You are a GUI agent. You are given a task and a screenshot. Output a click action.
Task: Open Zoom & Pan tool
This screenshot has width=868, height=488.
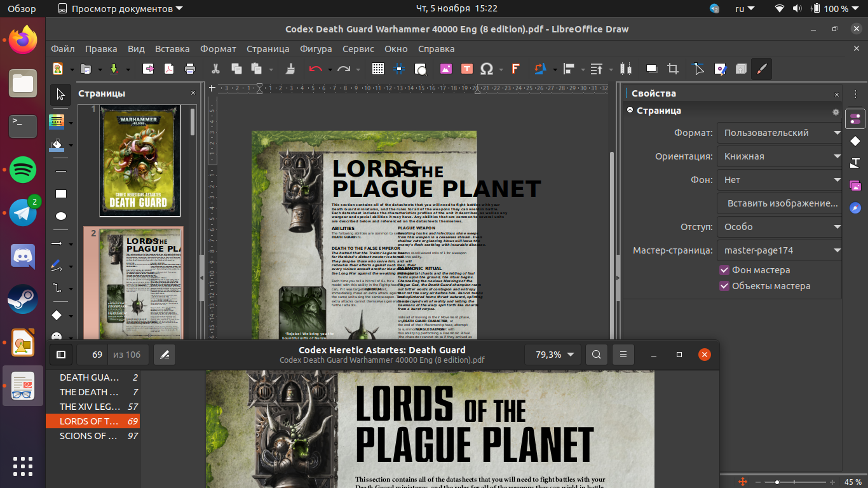tap(420, 69)
